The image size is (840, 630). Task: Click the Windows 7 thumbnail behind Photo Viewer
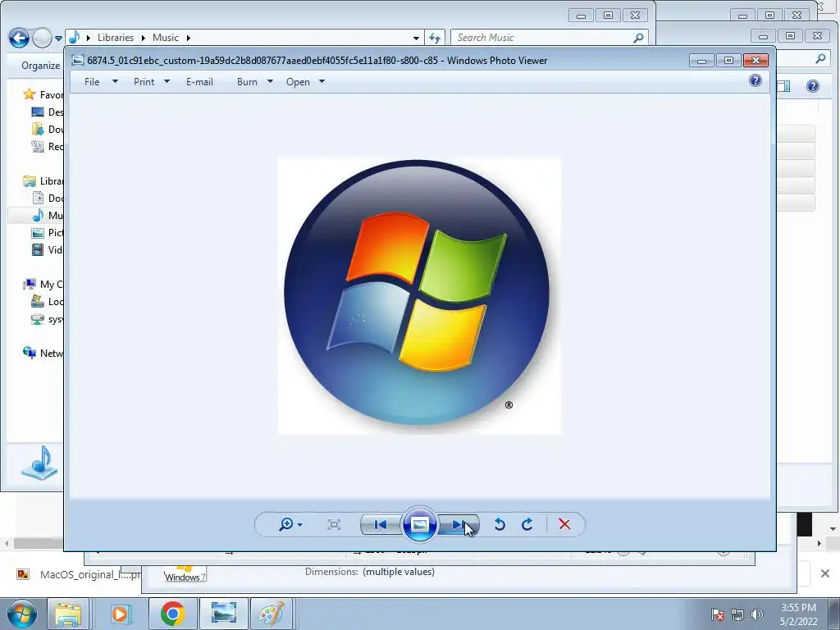point(185,573)
